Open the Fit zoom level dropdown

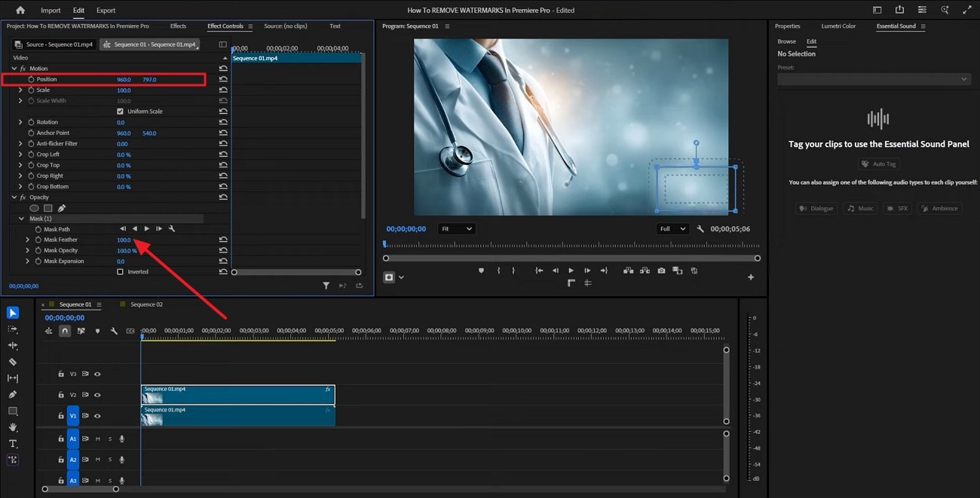tap(458, 229)
